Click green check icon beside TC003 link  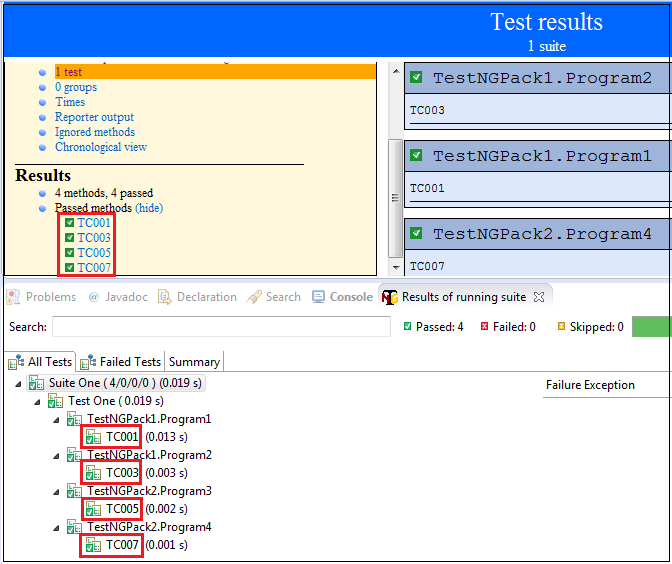click(x=69, y=237)
